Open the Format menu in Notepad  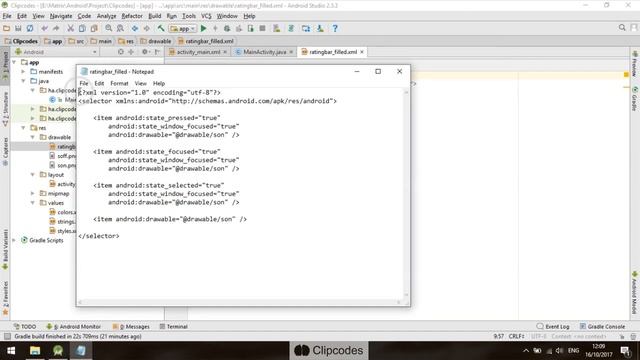[x=119, y=83]
